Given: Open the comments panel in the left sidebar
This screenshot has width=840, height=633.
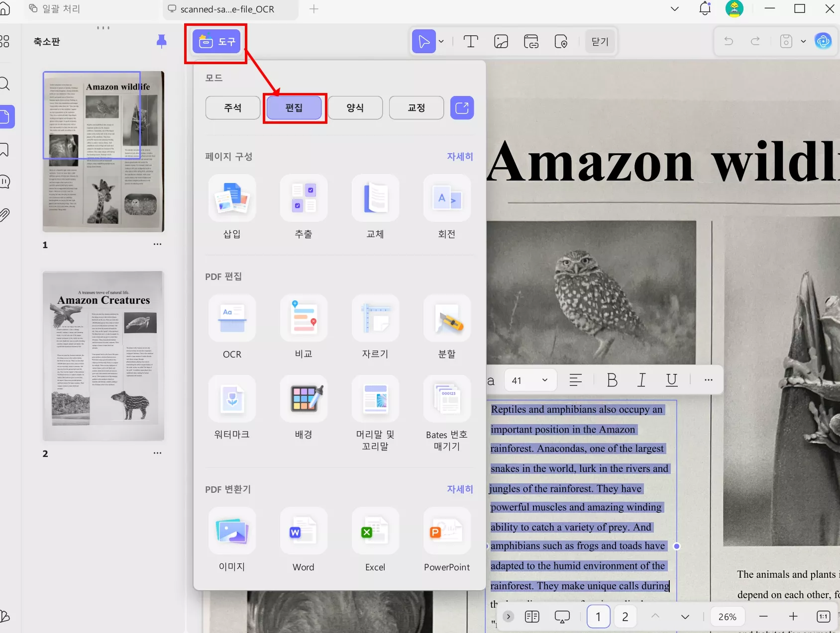Looking at the screenshot, I should pos(5,181).
